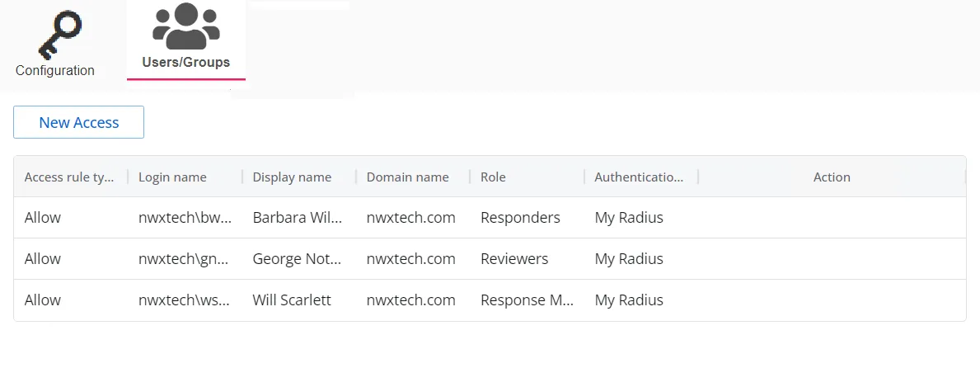Select the Response M... role cell

[x=527, y=300]
